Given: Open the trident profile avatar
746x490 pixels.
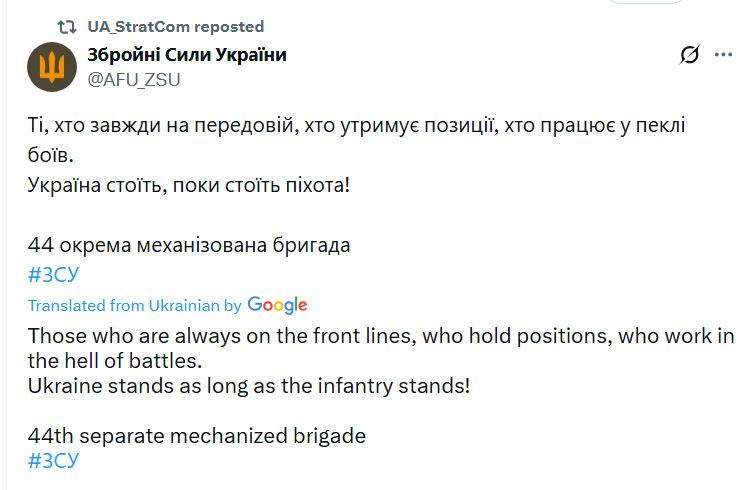Looking at the screenshot, I should point(52,67).
